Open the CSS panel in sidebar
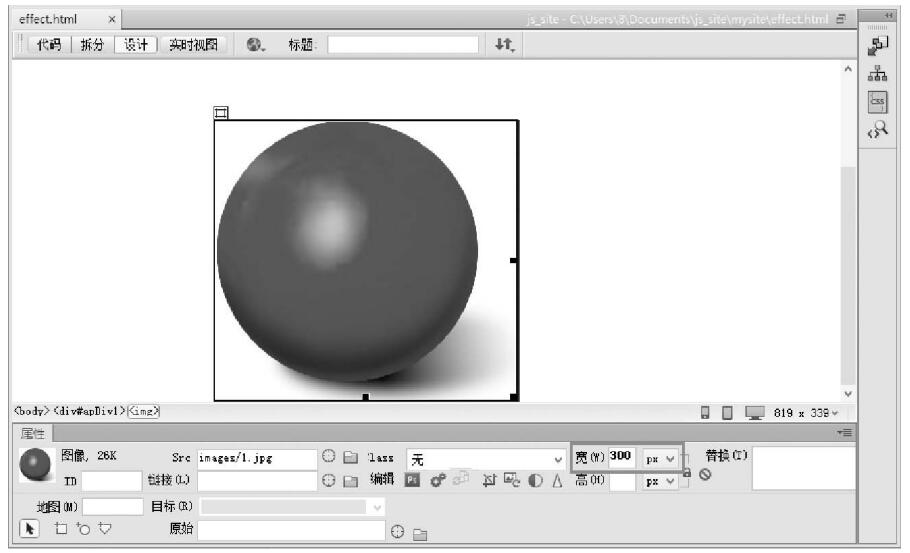This screenshot has width=910, height=553. tap(877, 101)
